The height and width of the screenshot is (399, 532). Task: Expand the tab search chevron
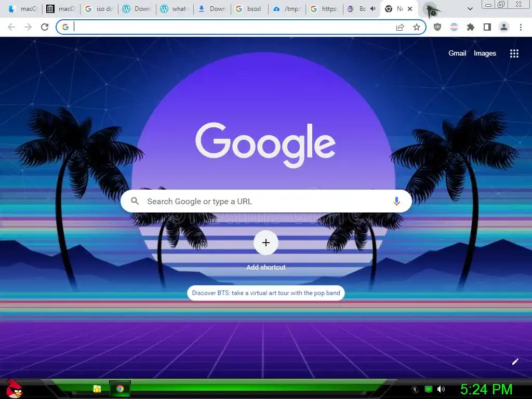[470, 9]
